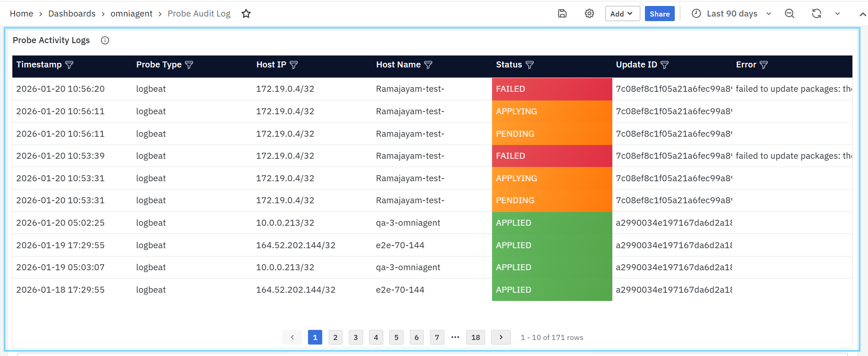Click the zoom out time range icon
This screenshot has width=868, height=356.
coord(790,14)
